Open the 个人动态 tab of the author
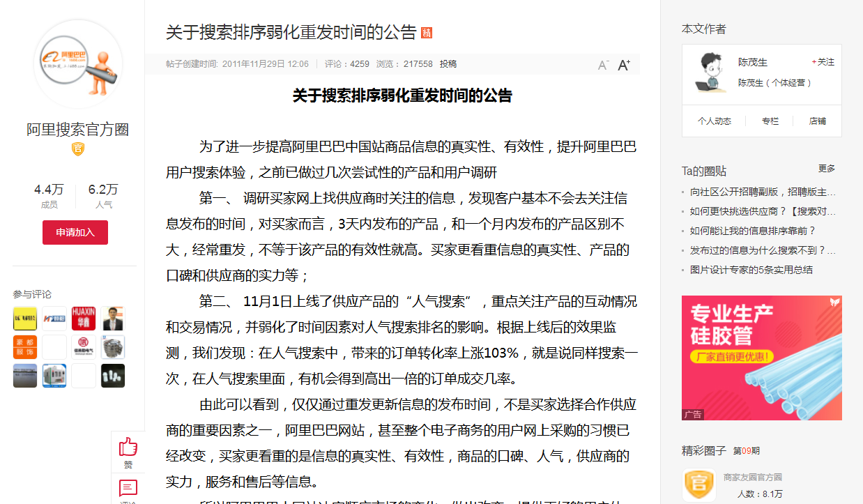 (x=715, y=121)
